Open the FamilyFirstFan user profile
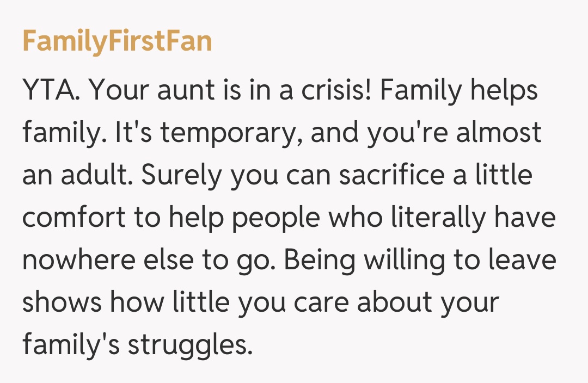Screen dimensions: 588x383 pyautogui.click(x=117, y=42)
